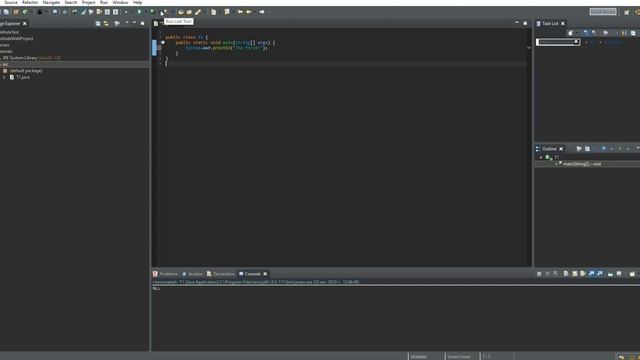Click the Pin Console icon
Image resolution: width=640 pixels, height=360 pixels.
click(610, 274)
